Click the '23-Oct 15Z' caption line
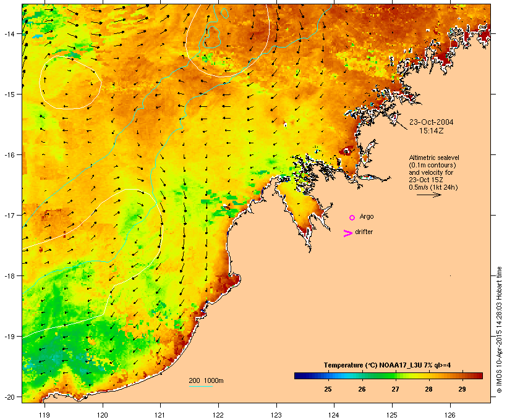The width and height of the screenshot is (507, 420). point(426,180)
